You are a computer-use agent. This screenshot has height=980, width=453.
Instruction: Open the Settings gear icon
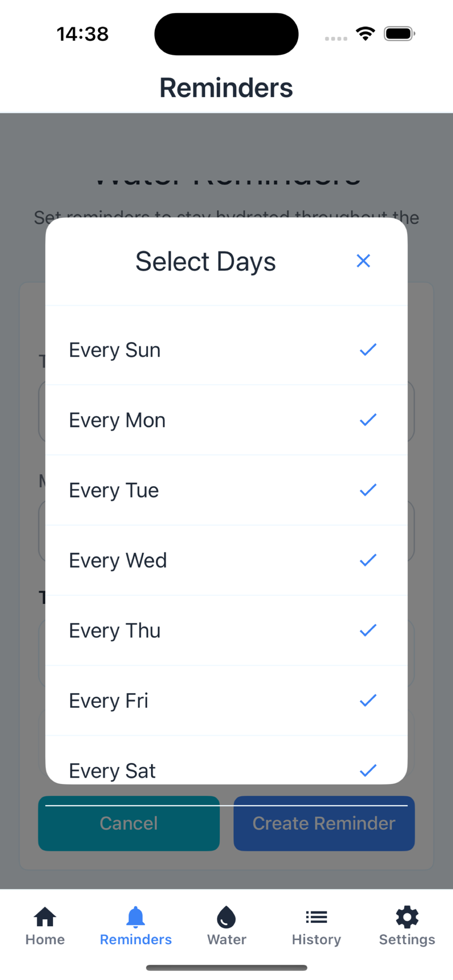[x=407, y=917]
